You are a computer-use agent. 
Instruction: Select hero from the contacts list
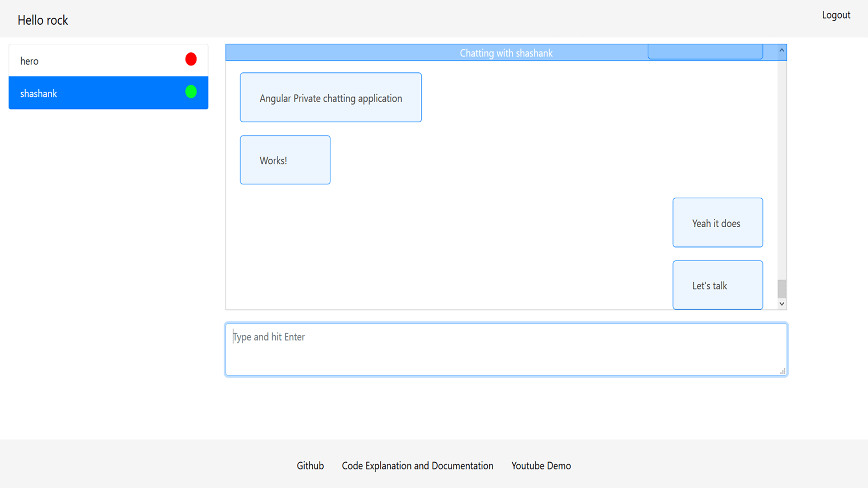click(108, 60)
